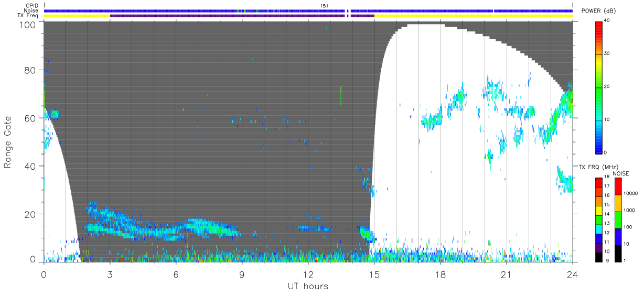Click the 'UT hours' axis title
The image size is (644, 297).
click(307, 286)
